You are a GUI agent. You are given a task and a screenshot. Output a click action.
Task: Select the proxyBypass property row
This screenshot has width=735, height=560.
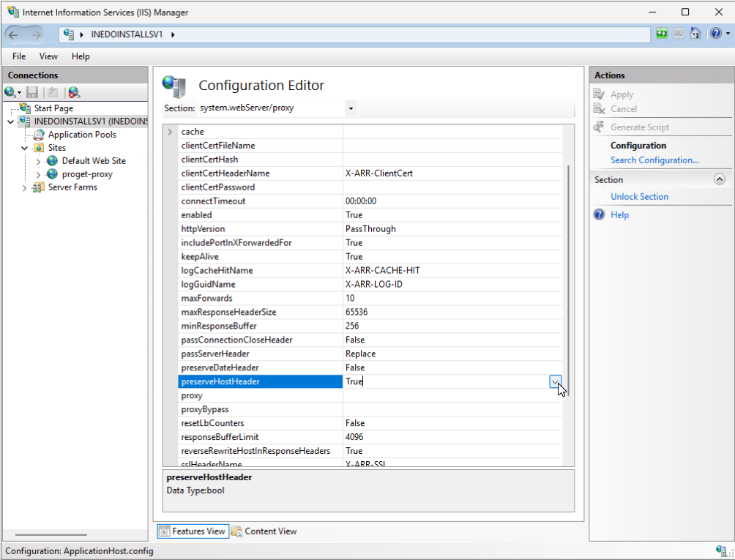coord(370,409)
